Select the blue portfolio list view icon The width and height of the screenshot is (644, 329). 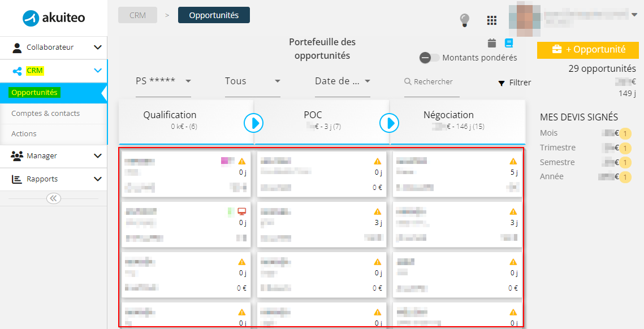click(x=509, y=43)
